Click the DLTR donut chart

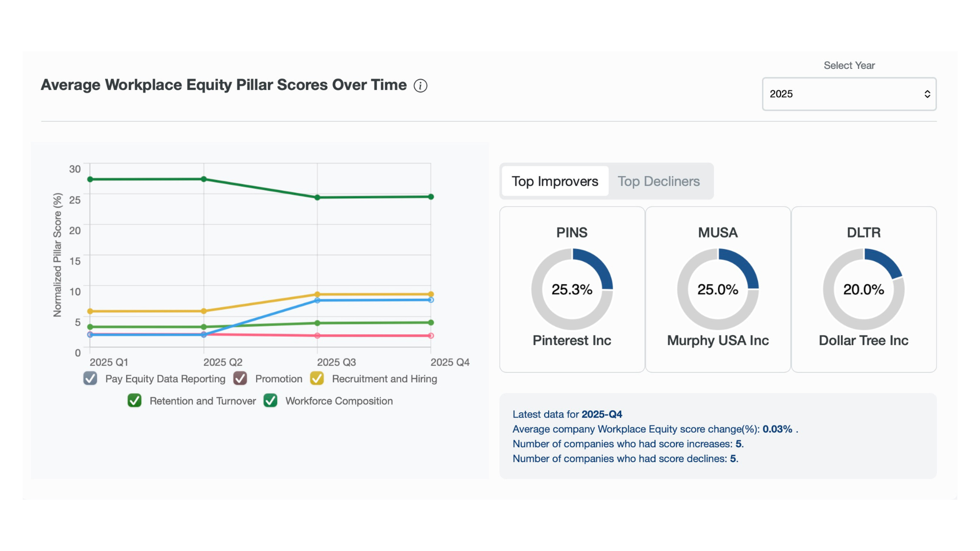[x=863, y=289]
